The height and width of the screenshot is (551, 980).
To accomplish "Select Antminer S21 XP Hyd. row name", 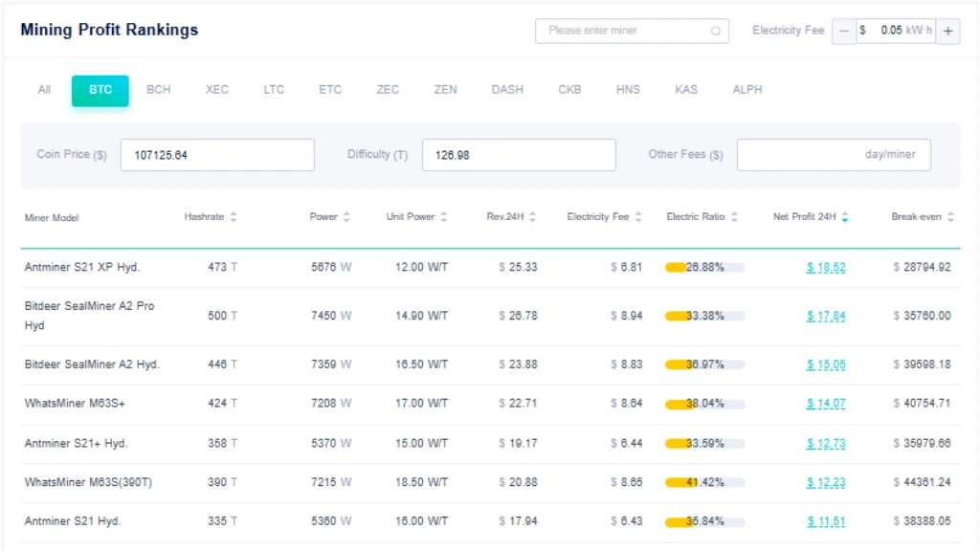I will pyautogui.click(x=82, y=268).
